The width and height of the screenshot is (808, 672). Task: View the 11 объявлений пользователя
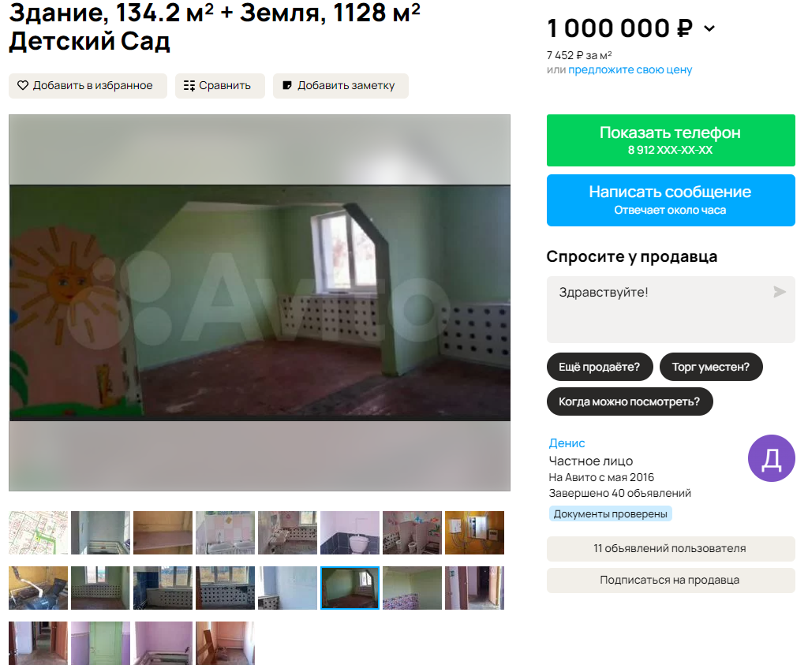(671, 548)
